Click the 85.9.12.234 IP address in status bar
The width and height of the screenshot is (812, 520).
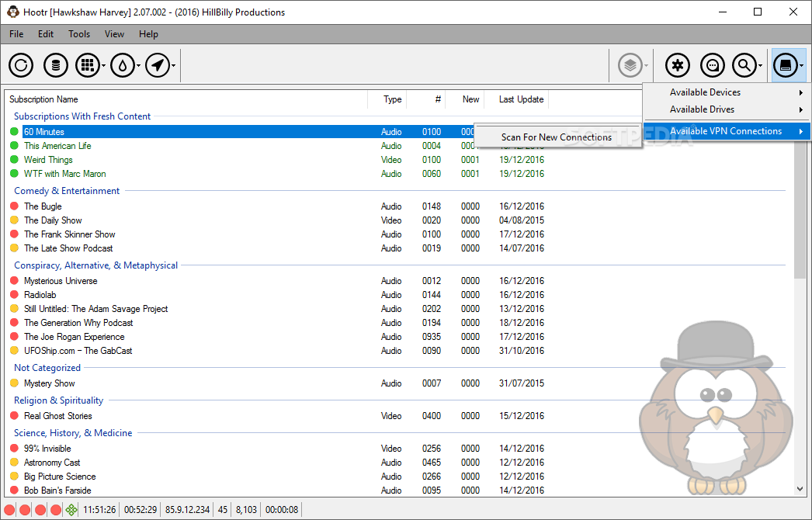[x=187, y=510]
